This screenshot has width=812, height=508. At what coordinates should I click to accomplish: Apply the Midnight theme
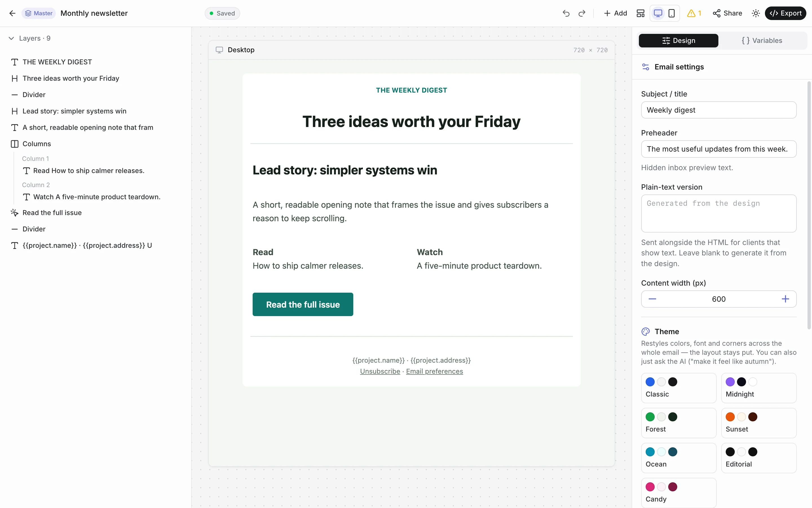[x=759, y=388]
